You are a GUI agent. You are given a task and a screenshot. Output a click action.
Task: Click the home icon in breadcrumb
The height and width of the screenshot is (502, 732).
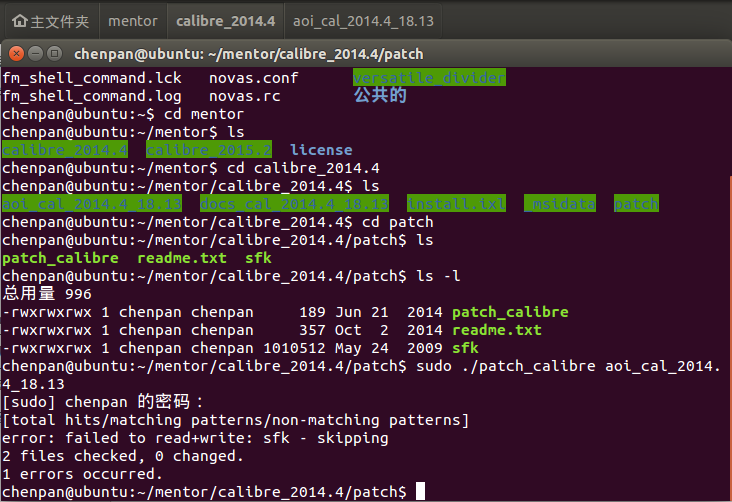click(x=20, y=21)
